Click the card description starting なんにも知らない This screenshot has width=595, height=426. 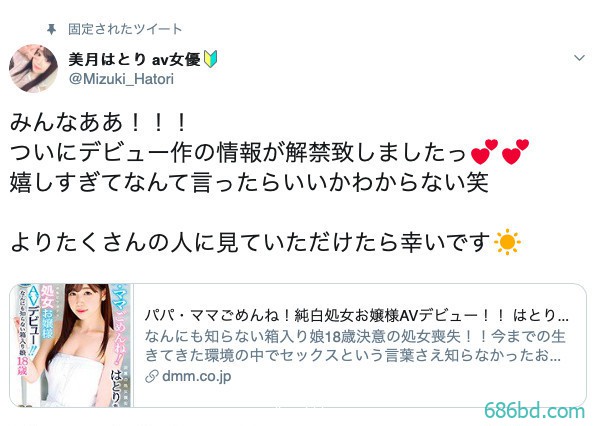[355, 346]
